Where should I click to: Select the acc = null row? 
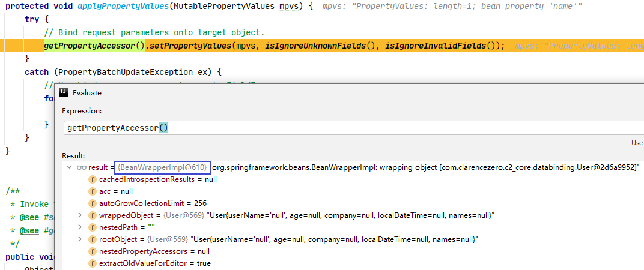(353, 191)
